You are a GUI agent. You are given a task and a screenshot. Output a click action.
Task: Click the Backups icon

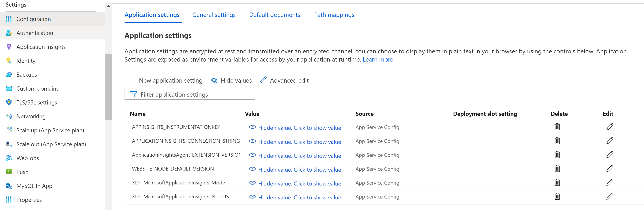pos(9,74)
